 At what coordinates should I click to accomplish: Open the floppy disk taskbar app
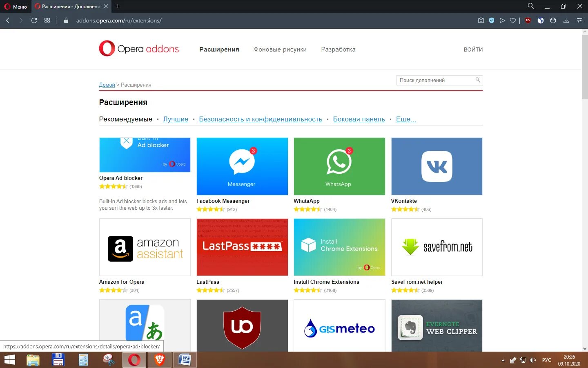[58, 360]
